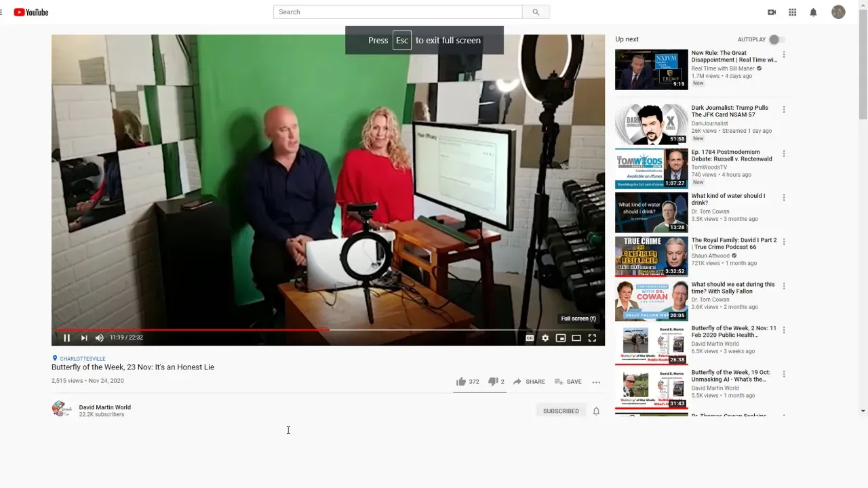Image resolution: width=868 pixels, height=488 pixels.
Task: Open The Royal Family: David I thumbnail
Action: [x=652, y=257]
